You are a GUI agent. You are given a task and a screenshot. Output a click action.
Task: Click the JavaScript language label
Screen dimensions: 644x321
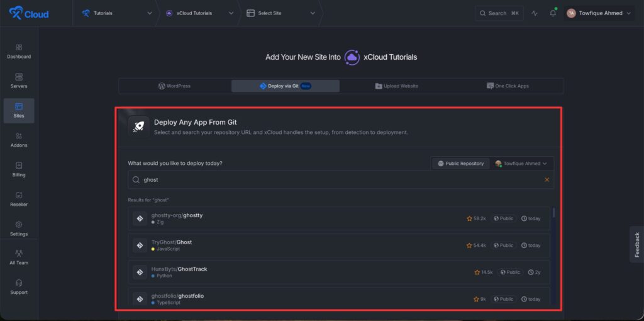coord(165,249)
